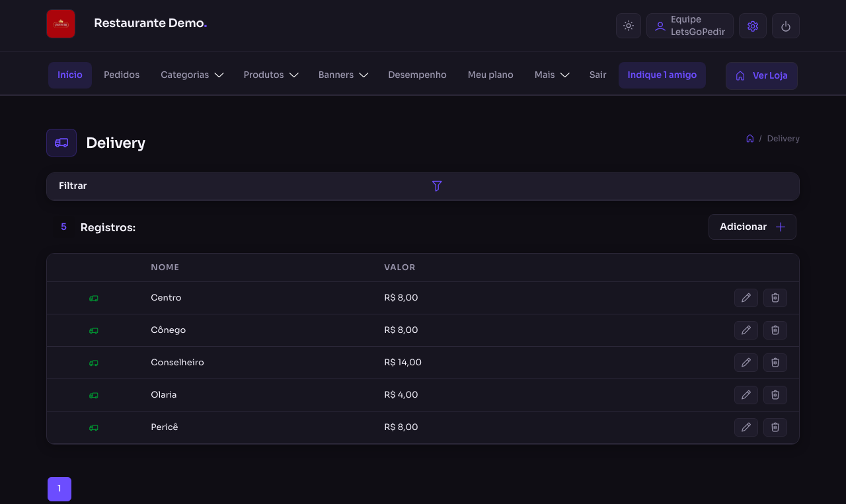Click the Restaurante Demo title
Image resolution: width=846 pixels, height=504 pixels.
click(151, 23)
